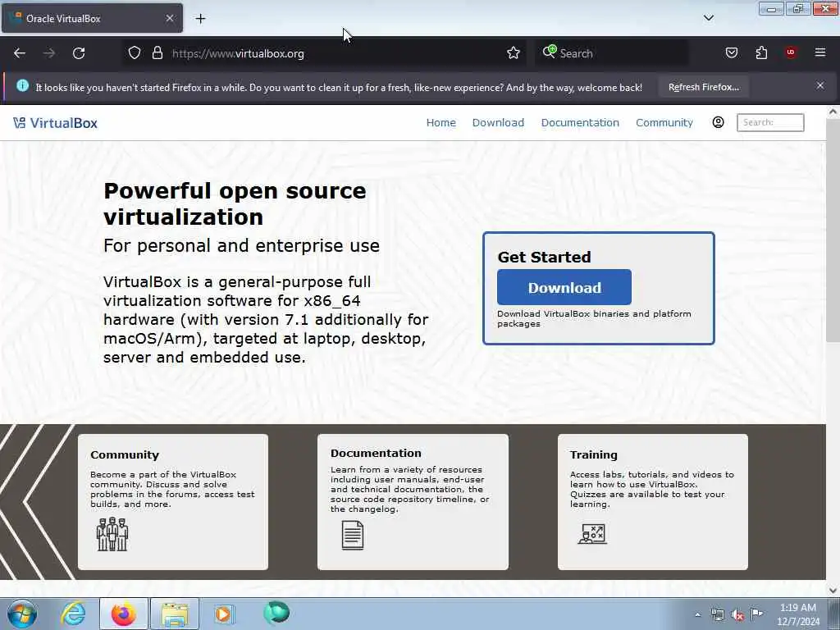Click the scrollbar up arrow
Image resolution: width=840 pixels, height=630 pixels.
[833, 112]
